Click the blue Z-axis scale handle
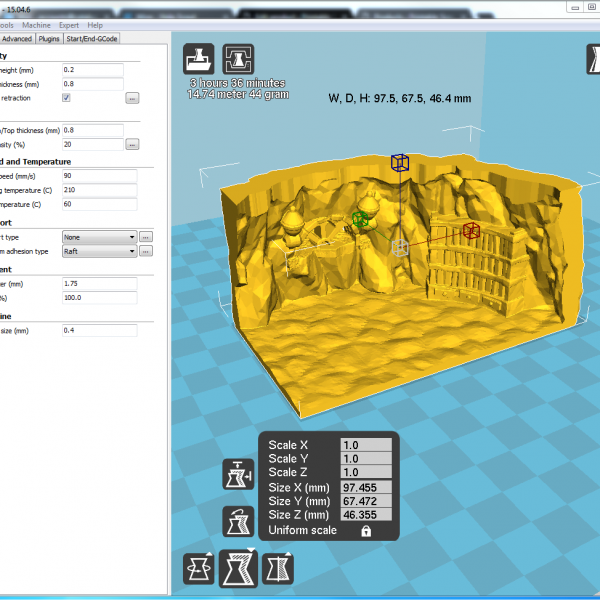Viewport: 600px width, 600px height. tap(400, 162)
